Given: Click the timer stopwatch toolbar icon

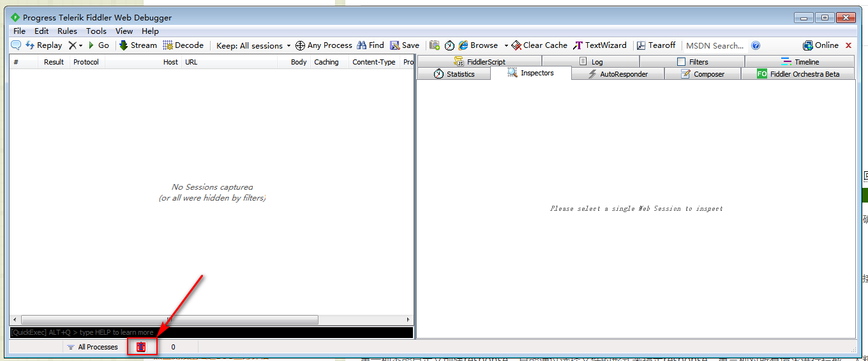Looking at the screenshot, I should click(x=450, y=45).
